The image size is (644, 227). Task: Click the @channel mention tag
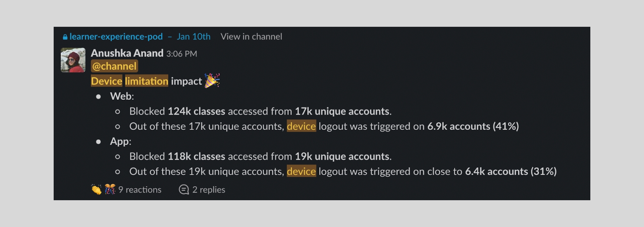[114, 66]
